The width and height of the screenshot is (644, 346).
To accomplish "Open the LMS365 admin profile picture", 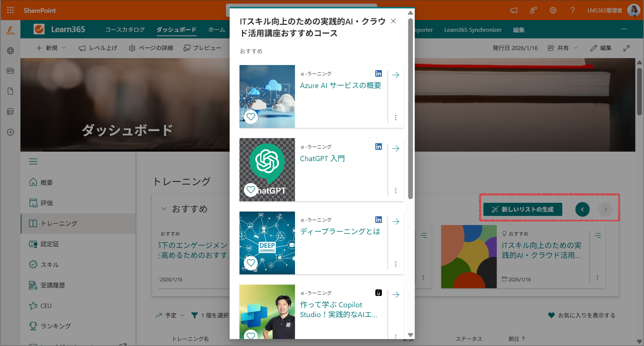I will (x=633, y=10).
